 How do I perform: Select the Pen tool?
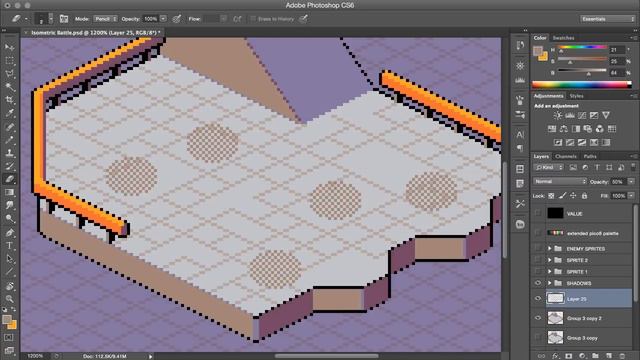pyautogui.click(x=9, y=233)
